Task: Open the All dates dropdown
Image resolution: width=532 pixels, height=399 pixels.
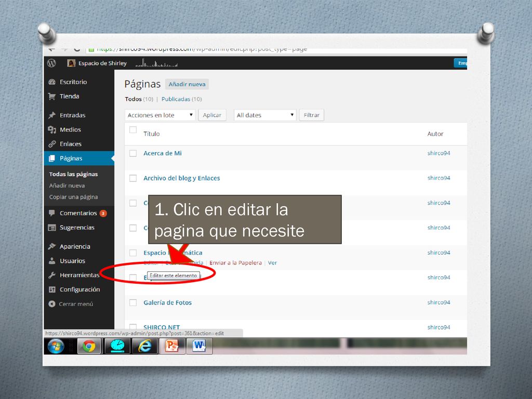Action: coord(265,115)
